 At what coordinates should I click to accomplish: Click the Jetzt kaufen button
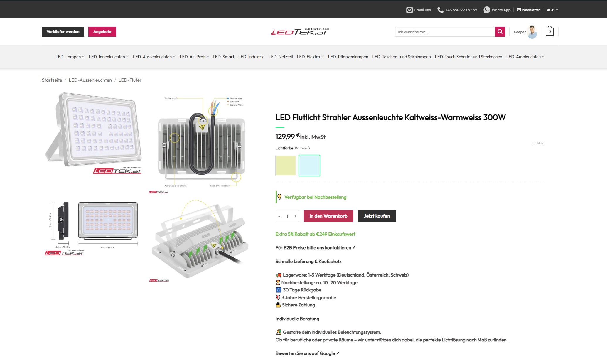(377, 216)
